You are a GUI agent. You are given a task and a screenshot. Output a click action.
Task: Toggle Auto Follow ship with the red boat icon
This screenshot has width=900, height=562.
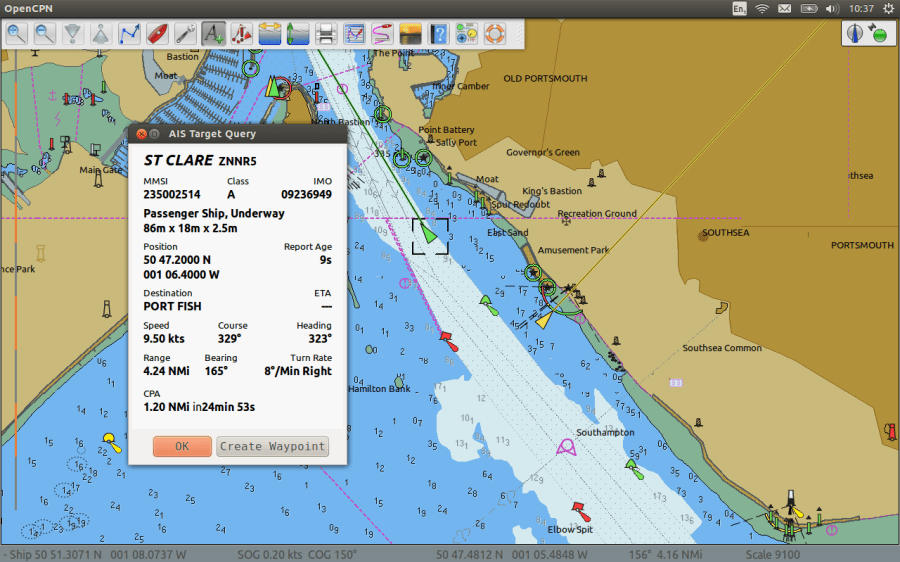157,34
